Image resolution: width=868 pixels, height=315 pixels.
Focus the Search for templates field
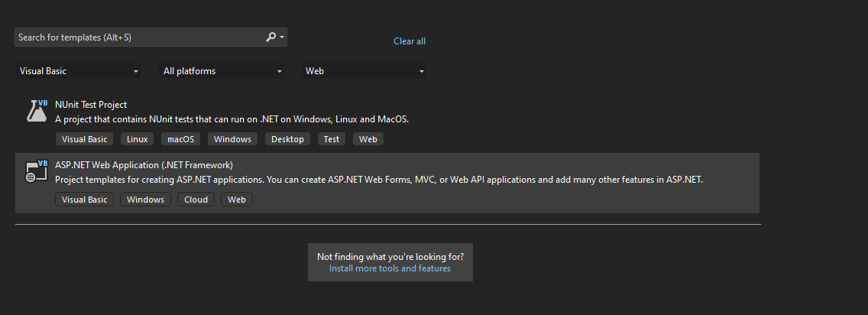(x=138, y=37)
